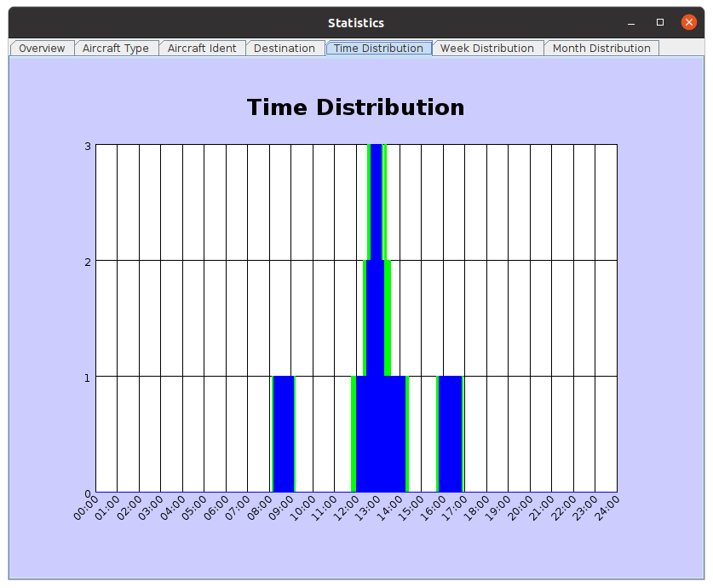
Task: Open the Month Distribution tab
Action: (601, 49)
